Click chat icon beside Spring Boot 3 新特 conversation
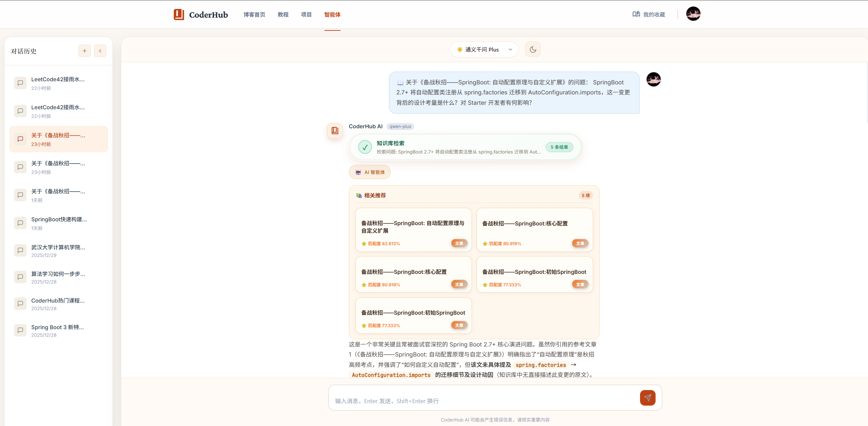 [x=20, y=330]
